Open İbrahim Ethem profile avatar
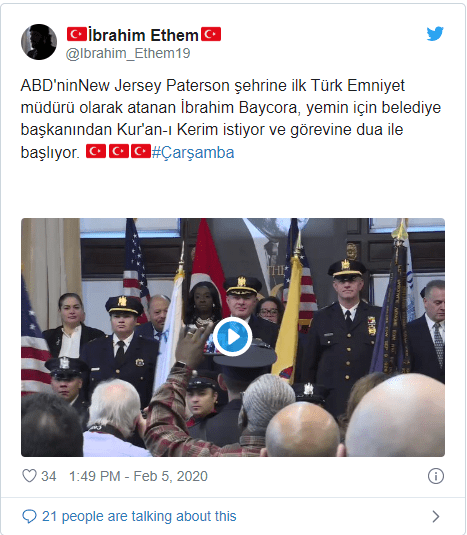Image resolution: width=467 pixels, height=535 pixels. [39, 42]
